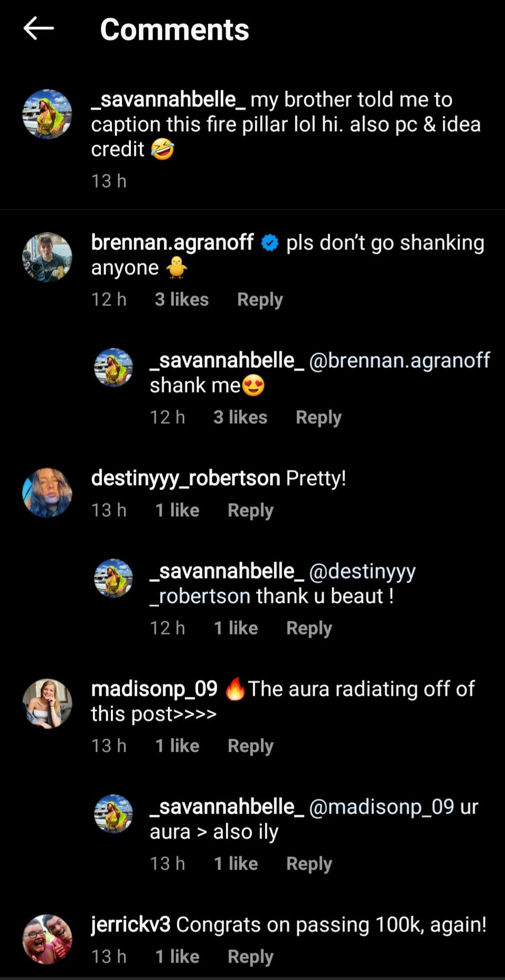This screenshot has height=980, width=505.
Task: Reply to the 'shank me' comment
Action: (319, 417)
